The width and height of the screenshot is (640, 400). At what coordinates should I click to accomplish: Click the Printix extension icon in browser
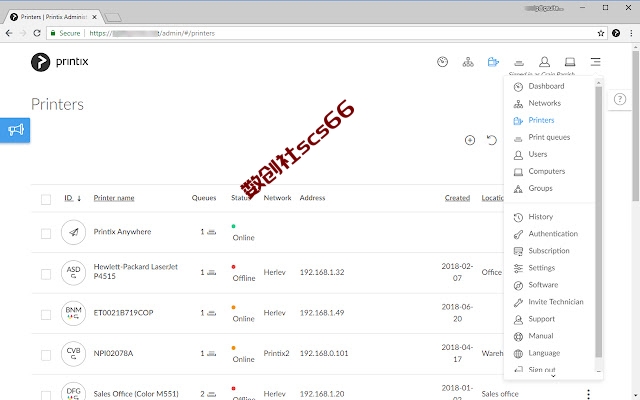point(616,33)
